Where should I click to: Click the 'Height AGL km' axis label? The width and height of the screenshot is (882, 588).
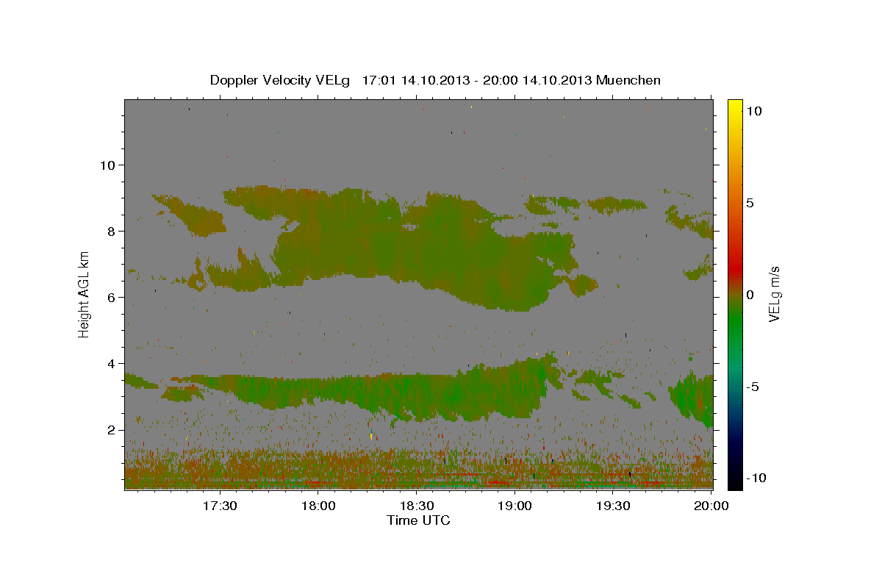tap(85, 293)
